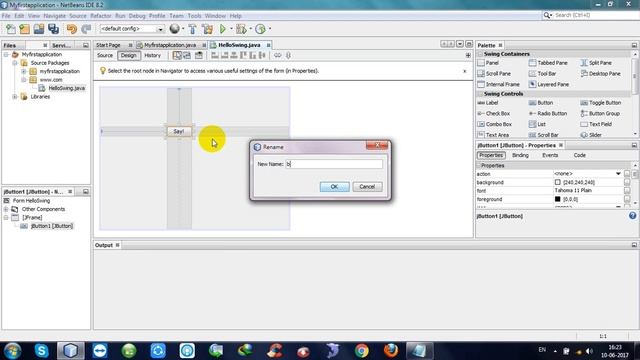640x360 pixels.
Task: Click the Change vertical resizability icon
Action: click(288, 56)
